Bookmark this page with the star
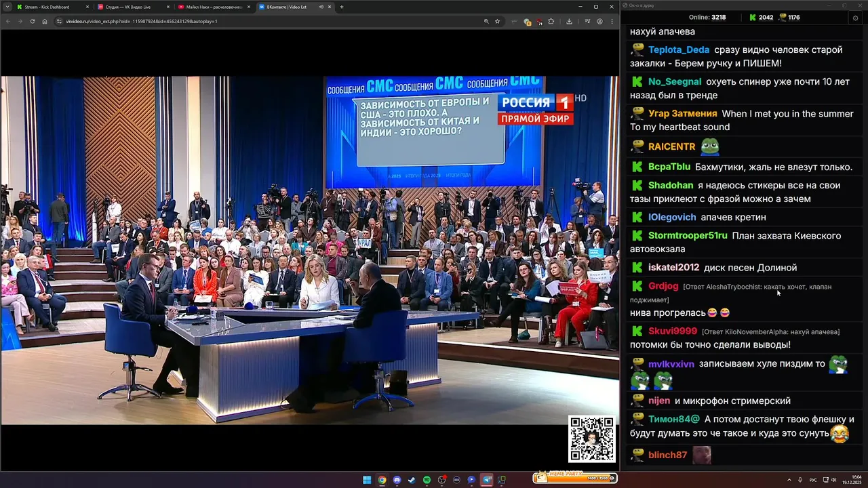Screen dimensions: 868x488 pyautogui.click(x=497, y=21)
